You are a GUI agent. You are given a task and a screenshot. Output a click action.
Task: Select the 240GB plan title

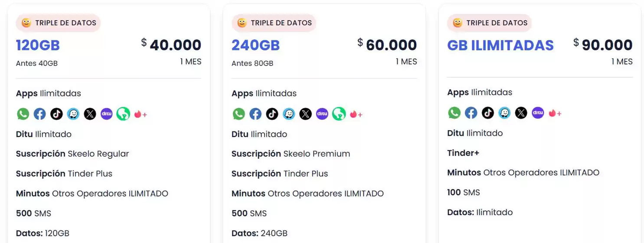click(255, 45)
